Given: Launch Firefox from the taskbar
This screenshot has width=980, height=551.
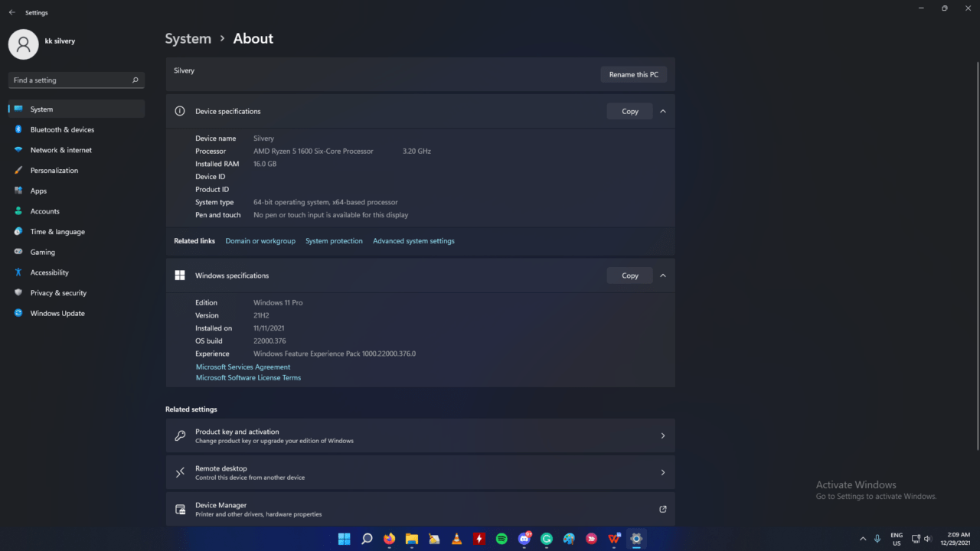Looking at the screenshot, I should pos(389,539).
